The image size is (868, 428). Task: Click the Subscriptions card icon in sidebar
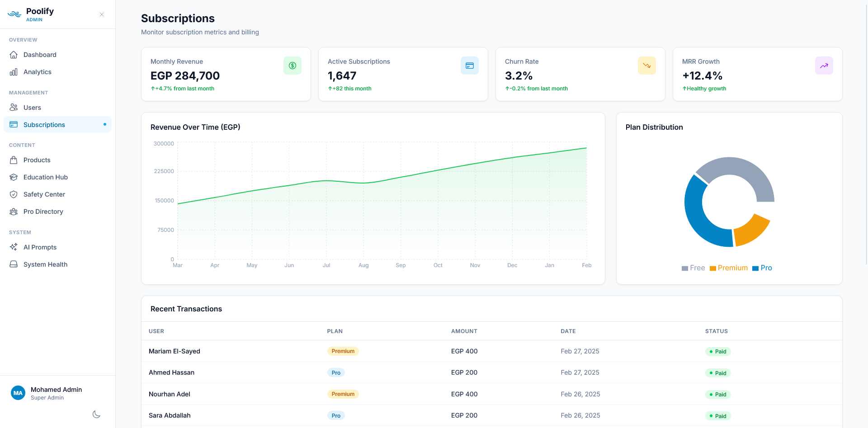(14, 125)
